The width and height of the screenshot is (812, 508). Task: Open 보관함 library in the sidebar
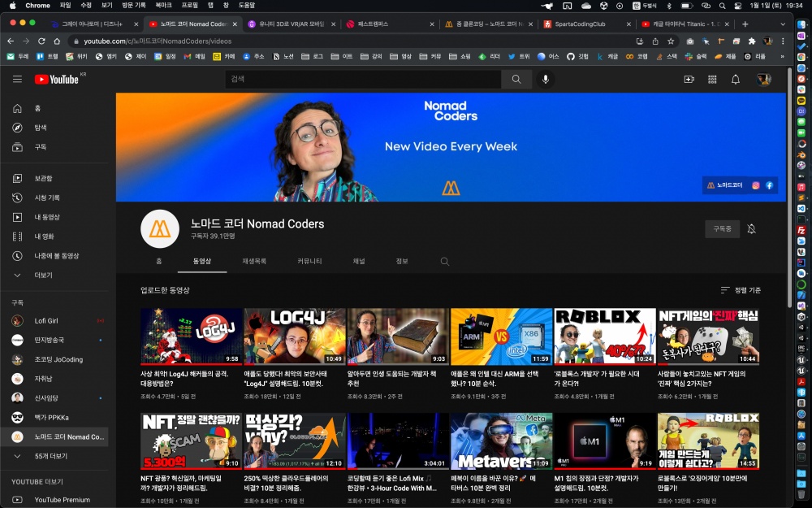(x=55, y=178)
